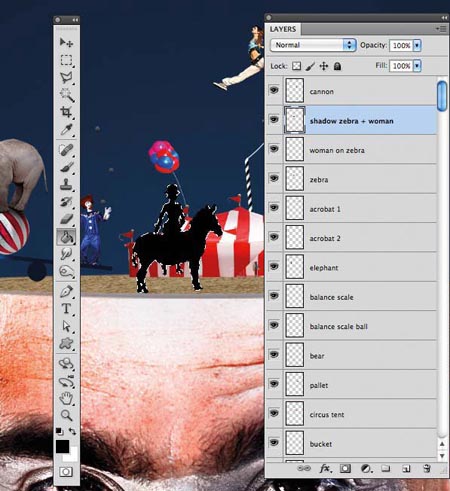Open the Opacity slider dropdown arrow
Screen dimensions: 450x491
click(417, 45)
